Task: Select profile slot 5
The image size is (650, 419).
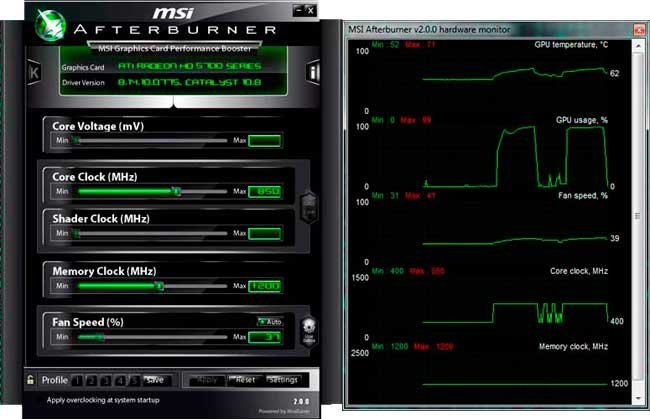Action: (134, 380)
